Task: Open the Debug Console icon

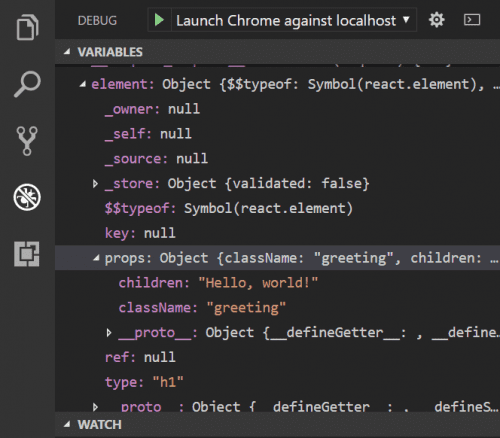Action: [x=472, y=20]
